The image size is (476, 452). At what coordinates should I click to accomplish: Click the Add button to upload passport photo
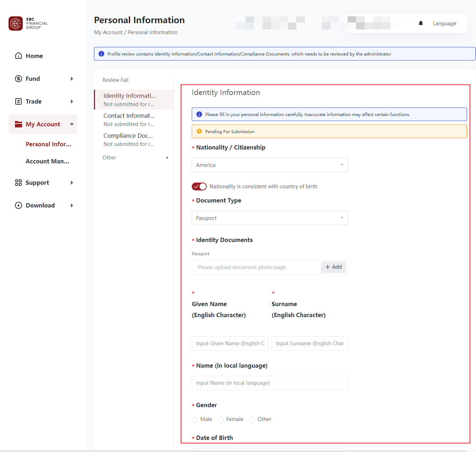(x=333, y=267)
